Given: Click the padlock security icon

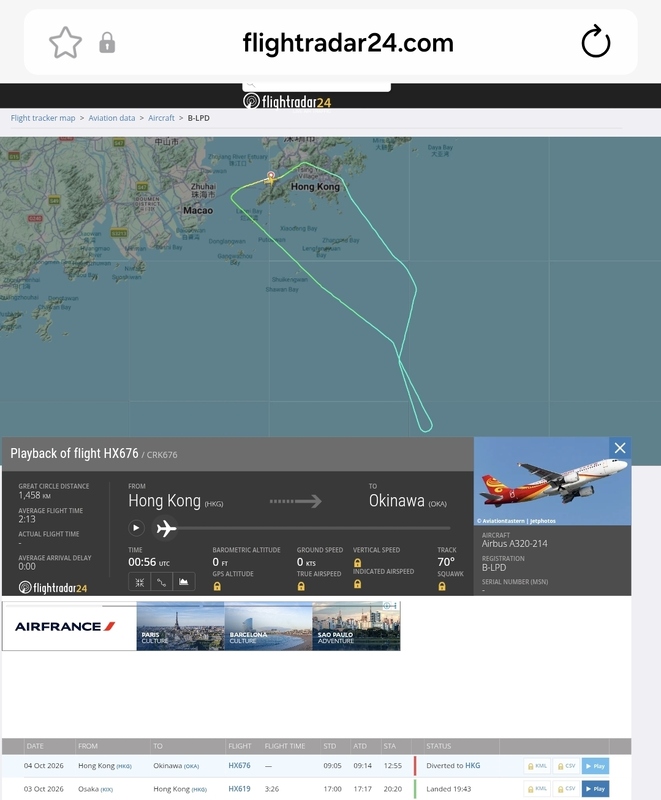Looking at the screenshot, I should pos(107,43).
